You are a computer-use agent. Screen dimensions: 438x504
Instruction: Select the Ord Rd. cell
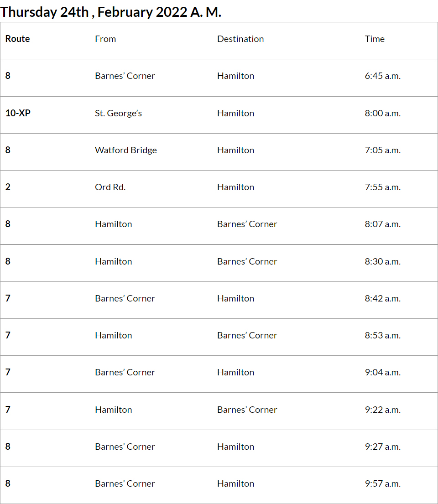pyautogui.click(x=110, y=187)
